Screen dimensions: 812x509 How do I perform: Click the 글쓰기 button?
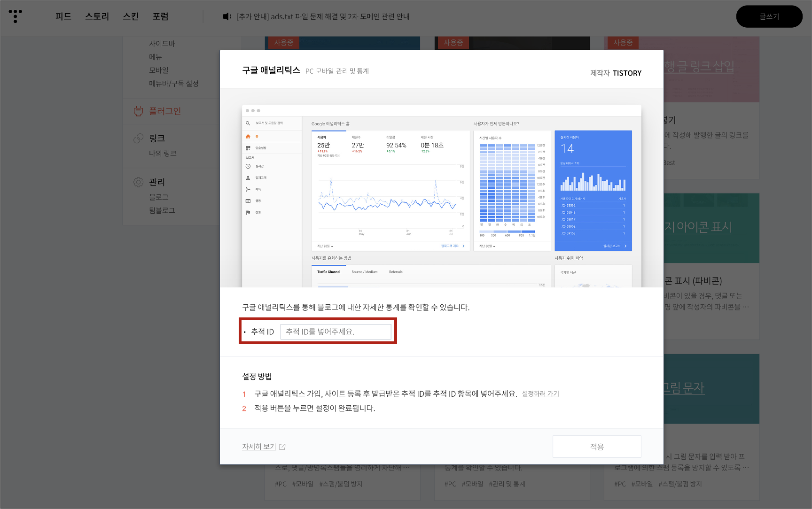769,16
